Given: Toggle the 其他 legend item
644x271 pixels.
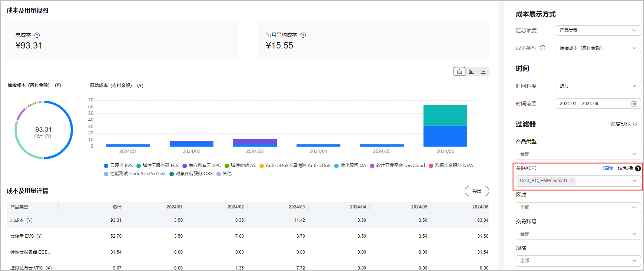Looking at the screenshot, I should click(x=224, y=174).
